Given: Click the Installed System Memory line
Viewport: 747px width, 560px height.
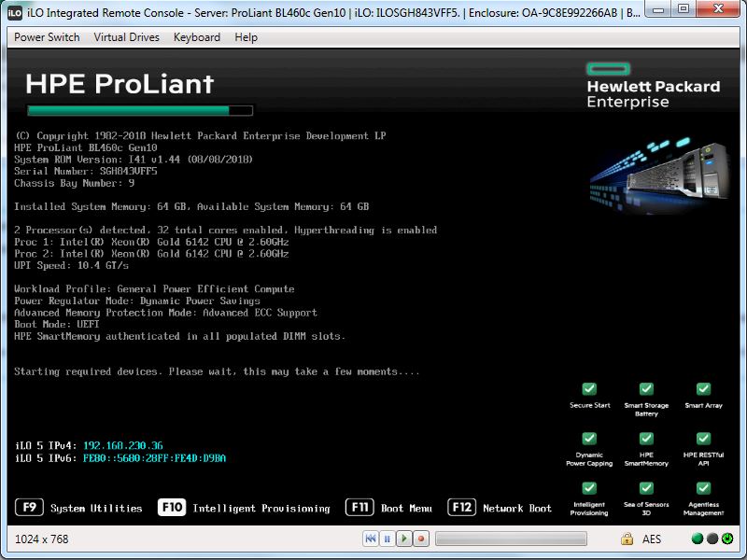Looking at the screenshot, I should (x=191, y=206).
